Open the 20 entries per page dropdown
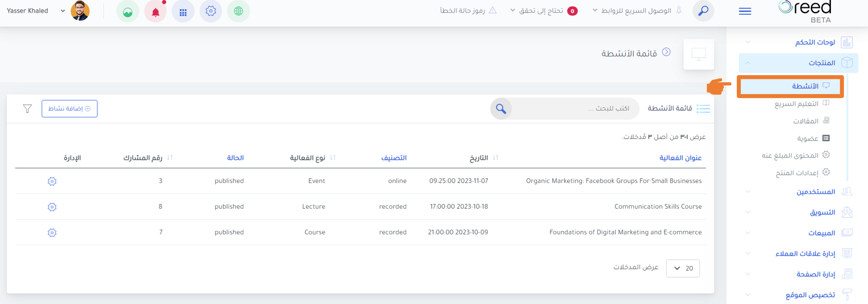This screenshot has width=868, height=304. (x=683, y=268)
